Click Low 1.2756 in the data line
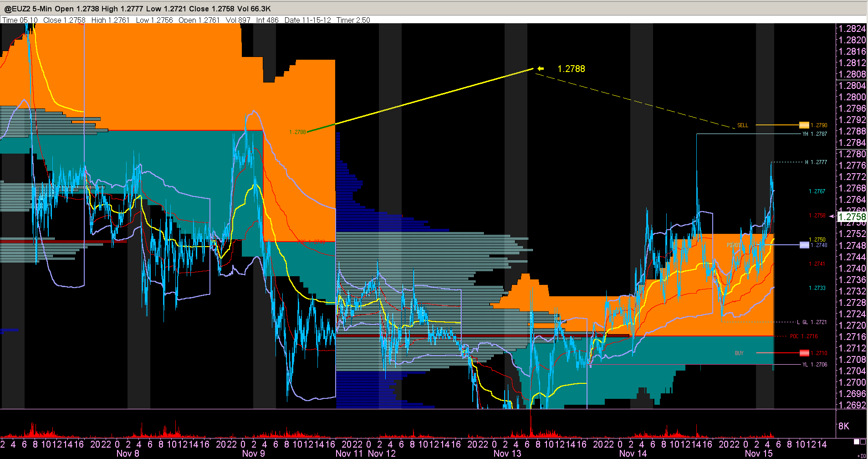 pos(154,20)
